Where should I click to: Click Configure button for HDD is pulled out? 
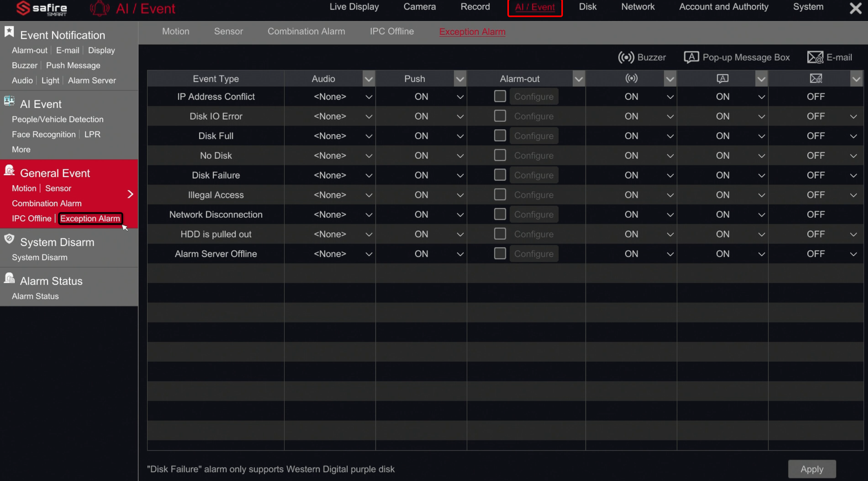(534, 234)
